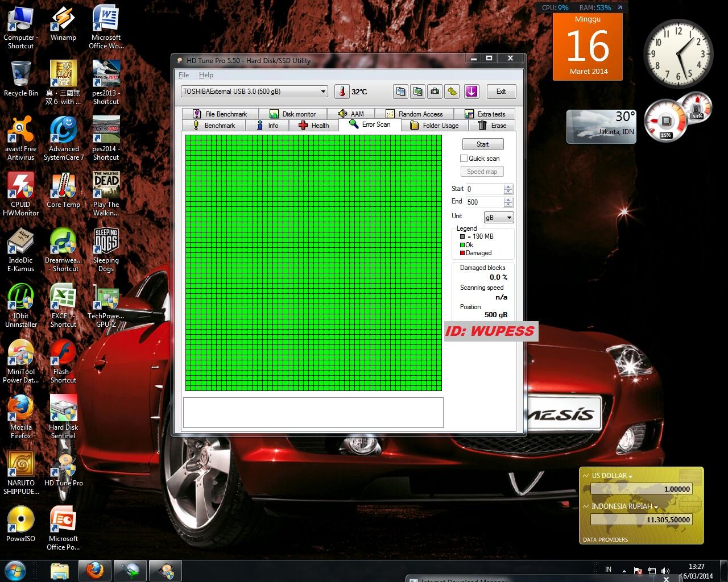Open Mozilla Firefox desktop icon

point(21,417)
